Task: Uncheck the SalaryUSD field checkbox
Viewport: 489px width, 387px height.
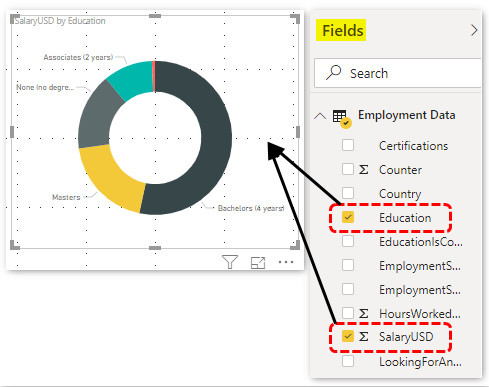Action: pyautogui.click(x=348, y=336)
